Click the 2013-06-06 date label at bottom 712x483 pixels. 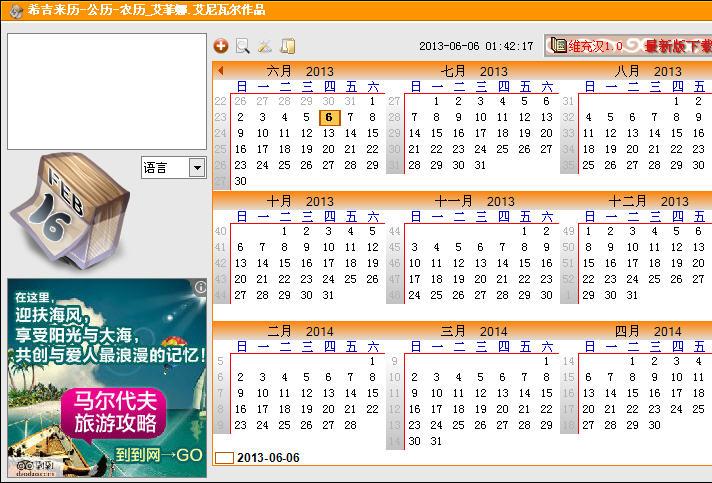pyautogui.click(x=268, y=458)
